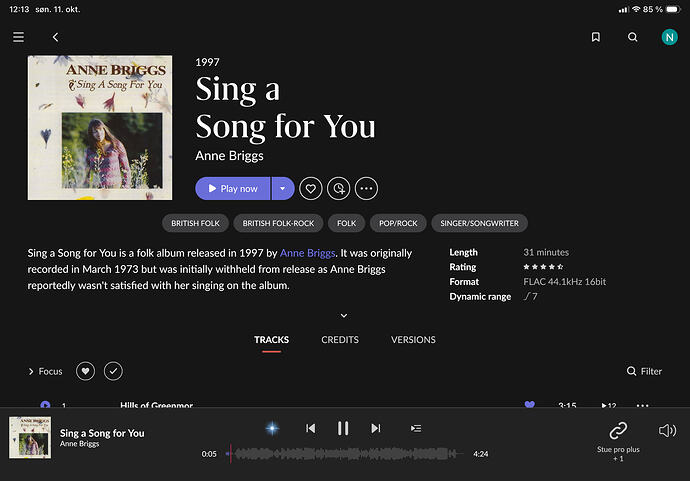Pause playback

[343, 428]
